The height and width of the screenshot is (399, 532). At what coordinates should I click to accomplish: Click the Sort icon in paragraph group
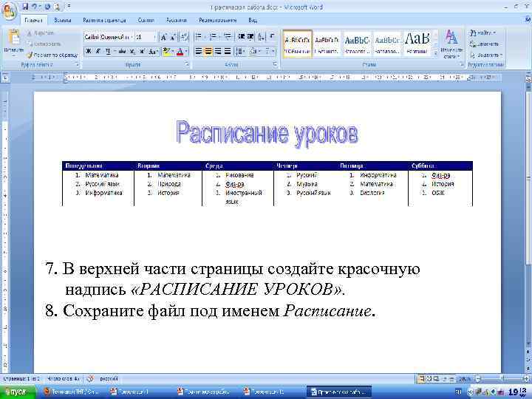coord(262,36)
